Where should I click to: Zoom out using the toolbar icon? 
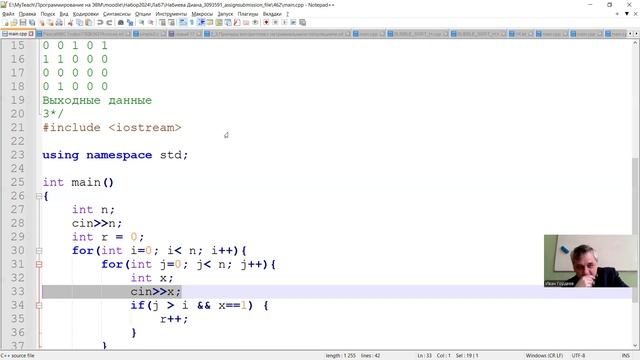click(x=151, y=22)
